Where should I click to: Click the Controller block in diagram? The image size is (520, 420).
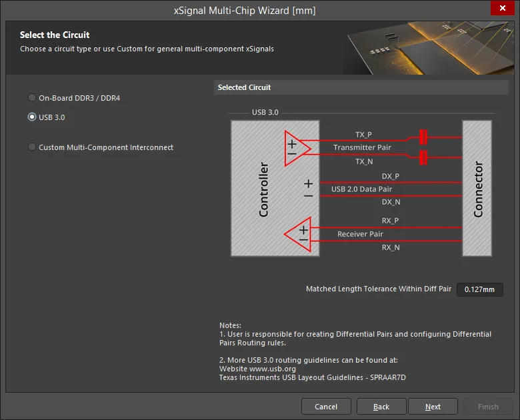click(x=275, y=188)
